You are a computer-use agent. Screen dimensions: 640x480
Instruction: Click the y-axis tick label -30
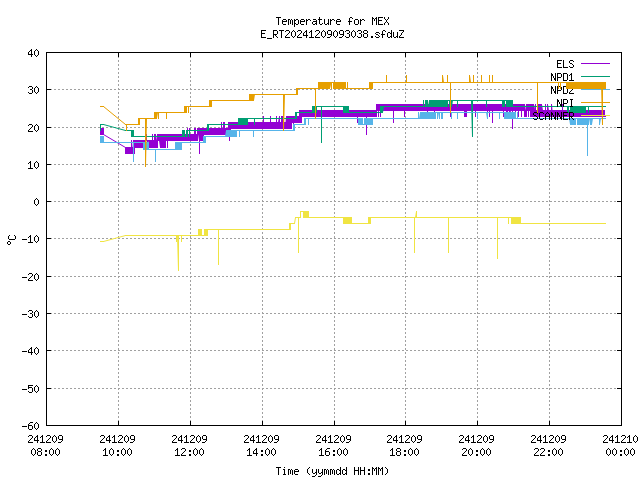(31, 314)
